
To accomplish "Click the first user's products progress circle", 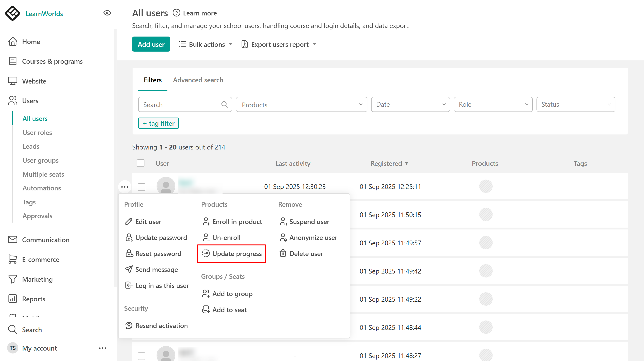I will [486, 186].
